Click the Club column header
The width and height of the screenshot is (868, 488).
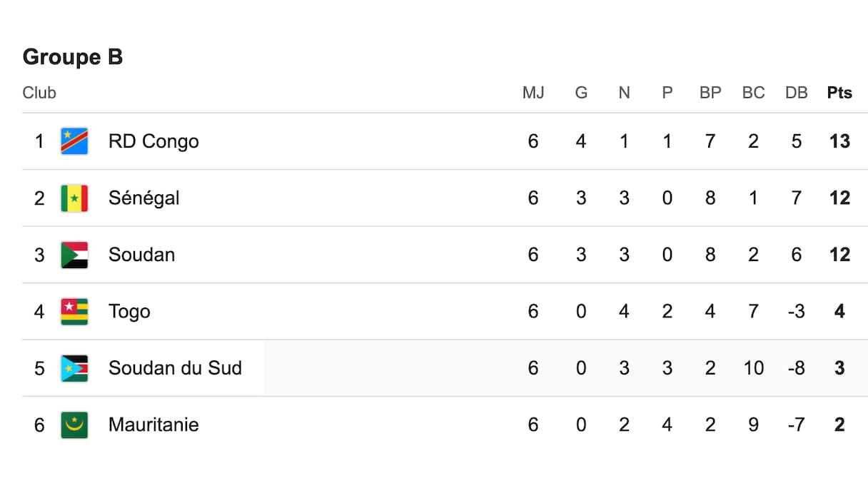39,93
